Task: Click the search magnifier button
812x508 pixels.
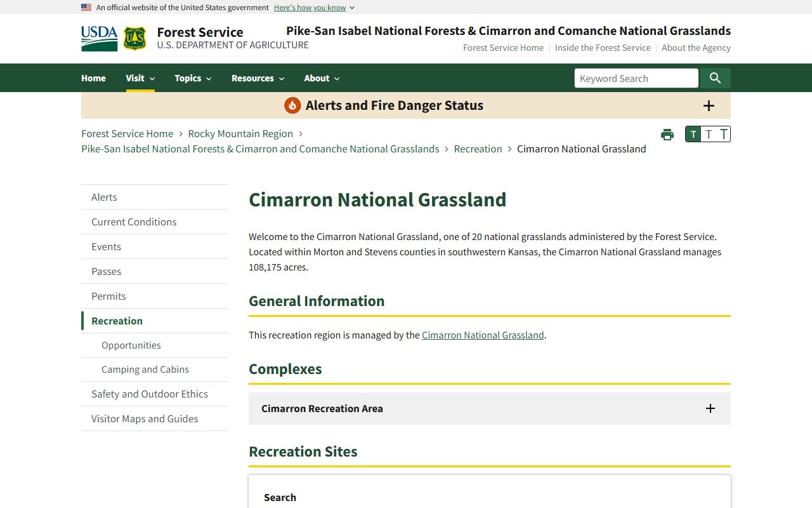Action: click(715, 78)
